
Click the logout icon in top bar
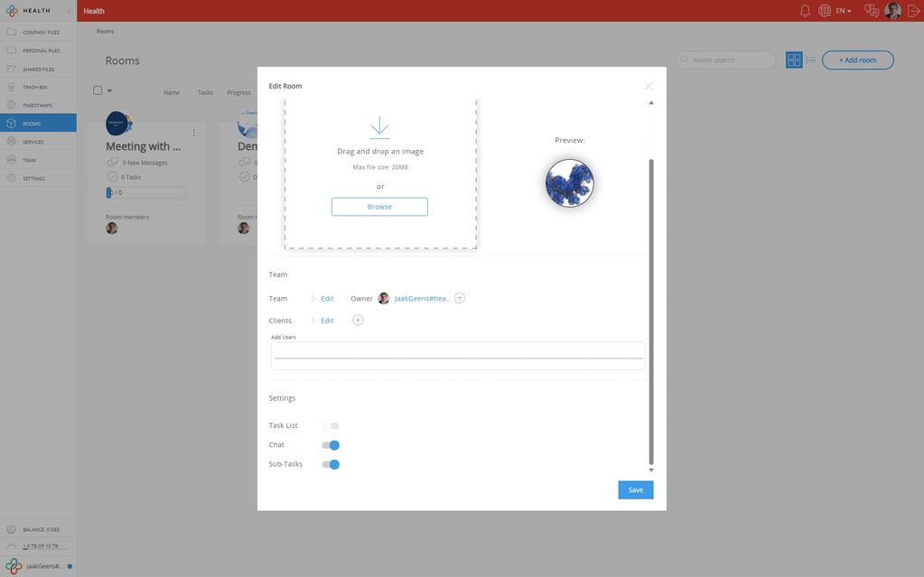[x=913, y=11]
